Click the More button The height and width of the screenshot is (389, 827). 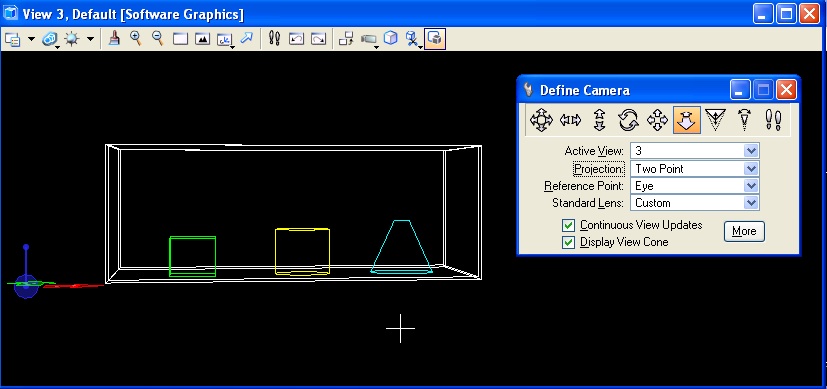(744, 231)
